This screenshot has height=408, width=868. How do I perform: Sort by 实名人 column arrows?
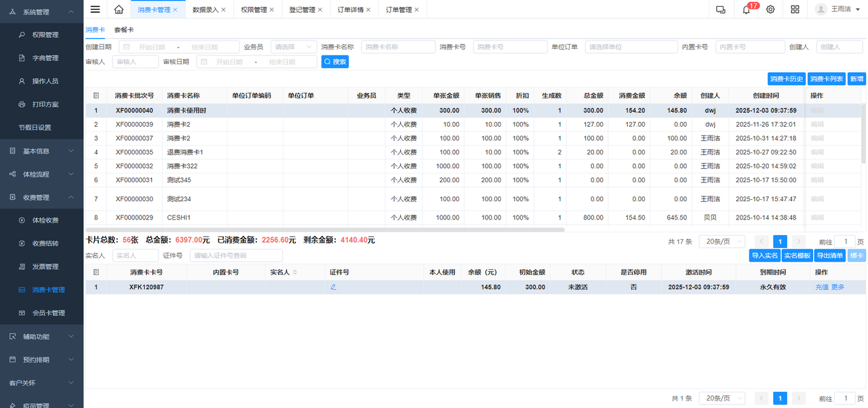[295, 272]
